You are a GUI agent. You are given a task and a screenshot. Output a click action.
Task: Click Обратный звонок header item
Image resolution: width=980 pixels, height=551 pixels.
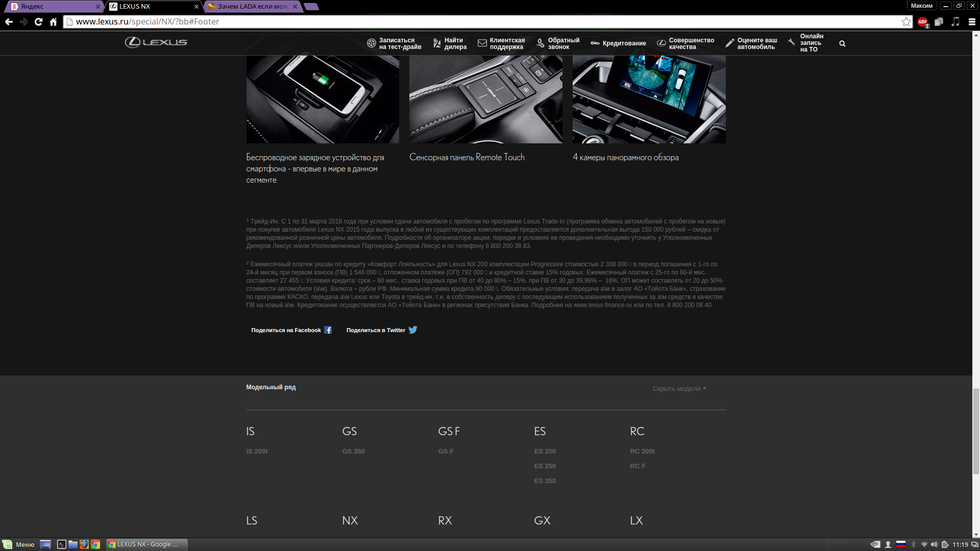(x=558, y=43)
